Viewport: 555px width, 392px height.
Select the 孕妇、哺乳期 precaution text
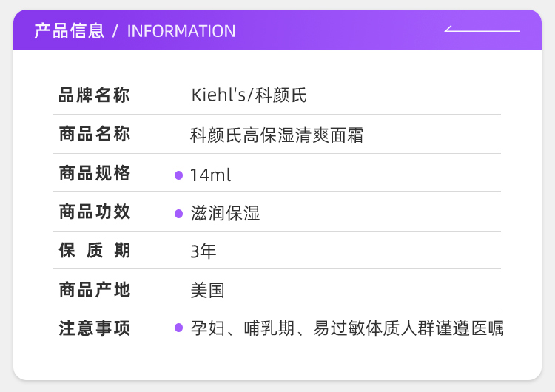click(347, 328)
